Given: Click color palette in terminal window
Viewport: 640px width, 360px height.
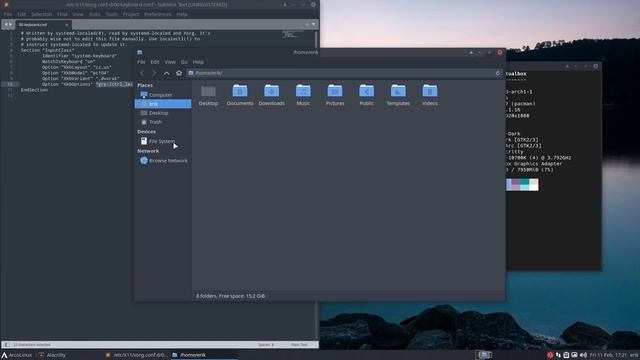Looking at the screenshot, I should [522, 184].
